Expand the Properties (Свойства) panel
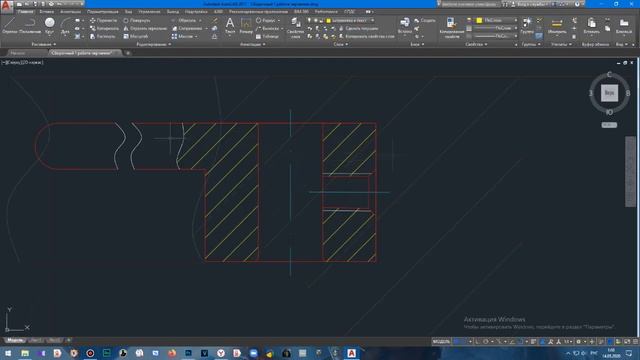 coord(476,44)
